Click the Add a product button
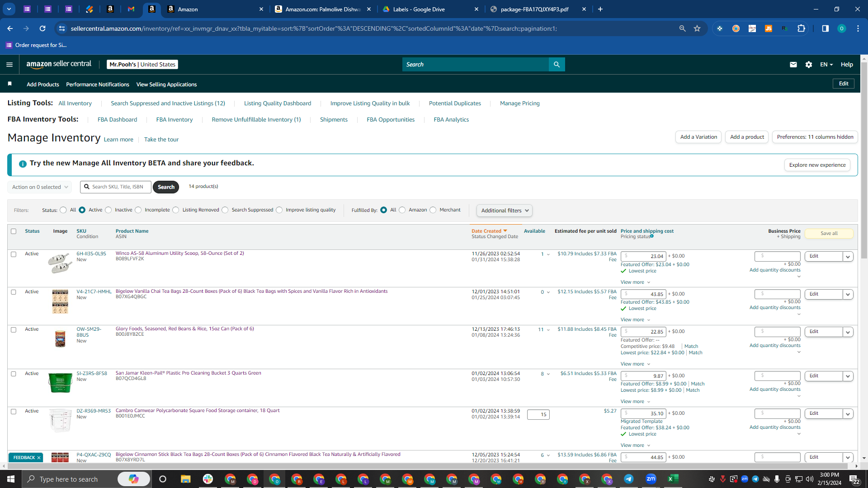 (x=747, y=137)
